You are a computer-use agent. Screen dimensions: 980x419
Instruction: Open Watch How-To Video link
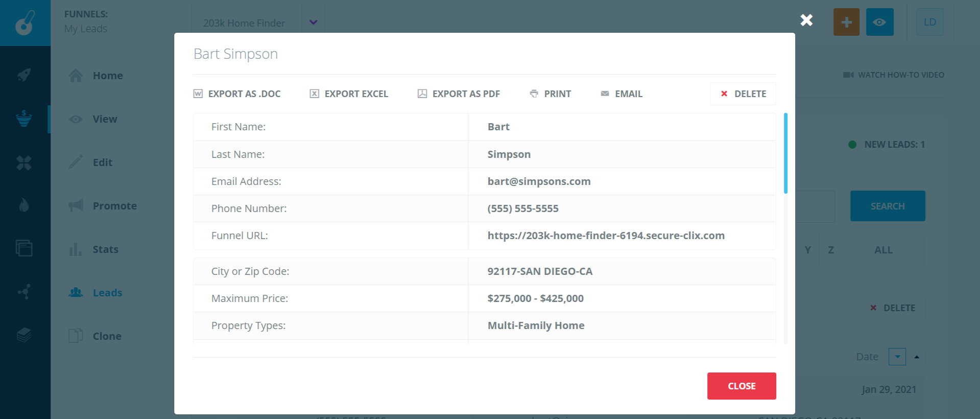pyautogui.click(x=893, y=75)
